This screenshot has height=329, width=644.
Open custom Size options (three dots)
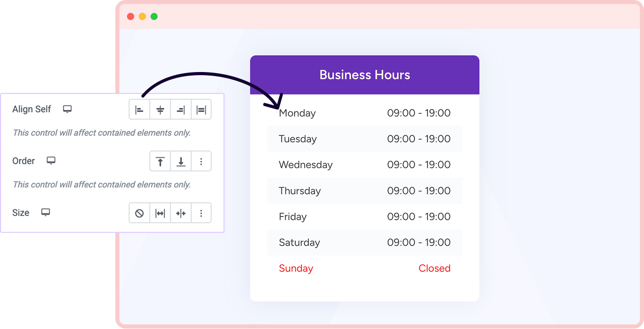201,213
